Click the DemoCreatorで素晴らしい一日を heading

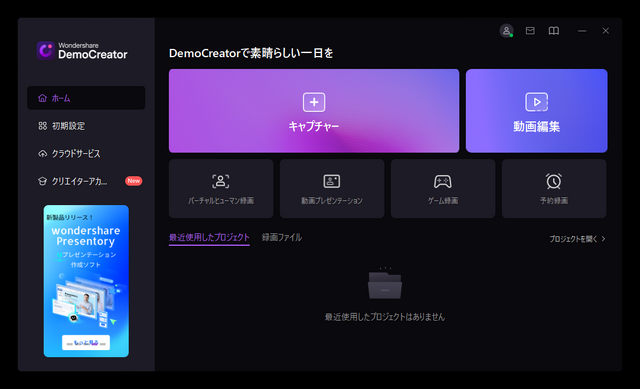click(251, 53)
